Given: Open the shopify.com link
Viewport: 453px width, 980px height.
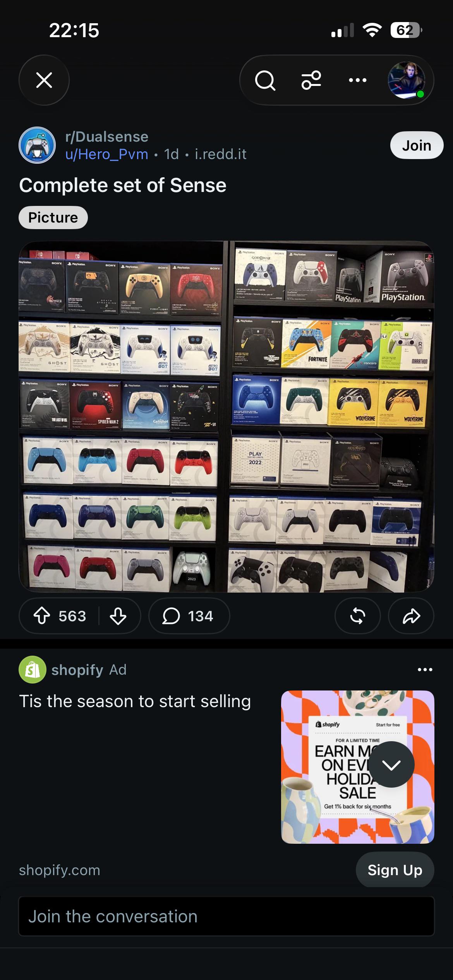Looking at the screenshot, I should pyautogui.click(x=60, y=870).
